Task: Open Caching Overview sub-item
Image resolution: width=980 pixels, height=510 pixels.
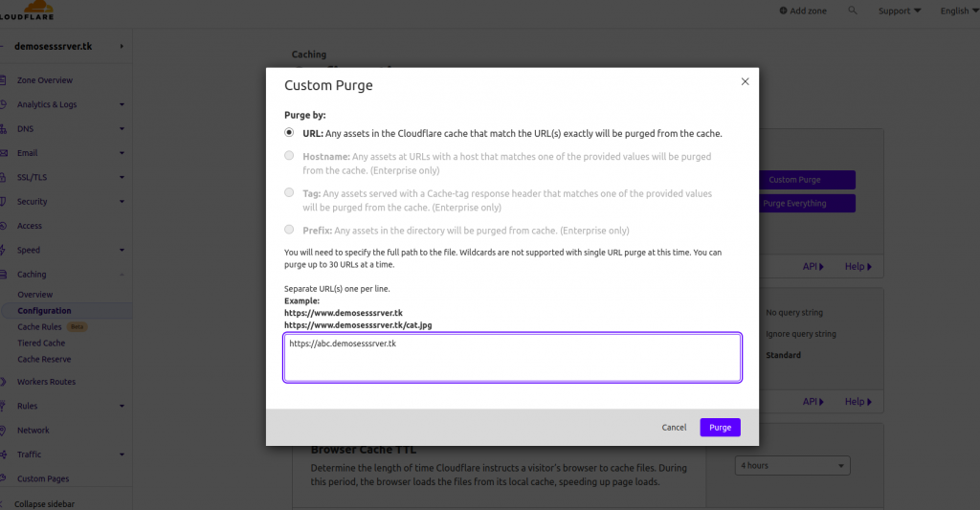Action: coord(35,295)
